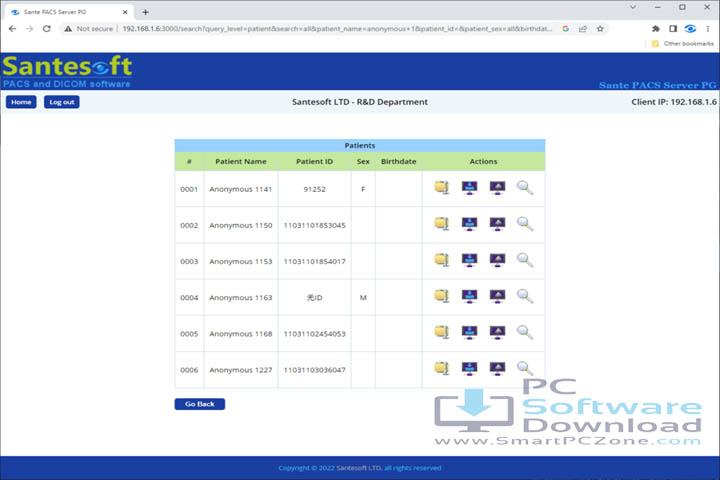Click the magnifier icon for Anonymous 1163
The image size is (720, 480).
(x=525, y=296)
